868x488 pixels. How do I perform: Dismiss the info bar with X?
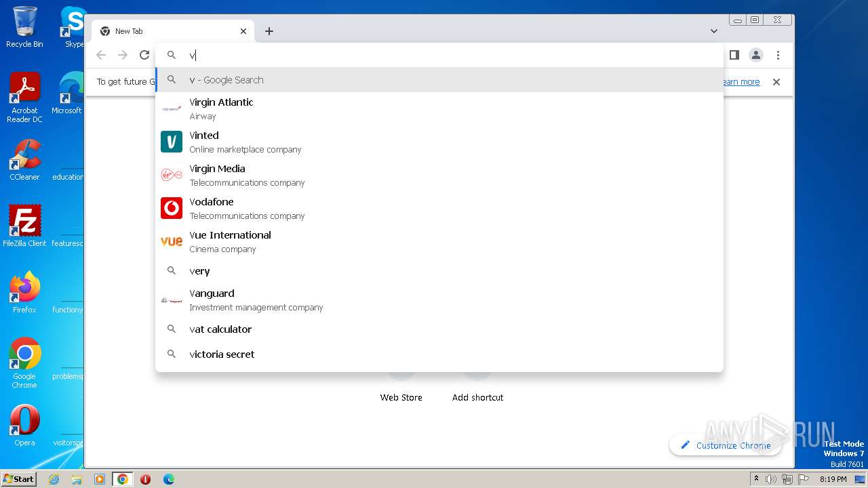(x=776, y=82)
